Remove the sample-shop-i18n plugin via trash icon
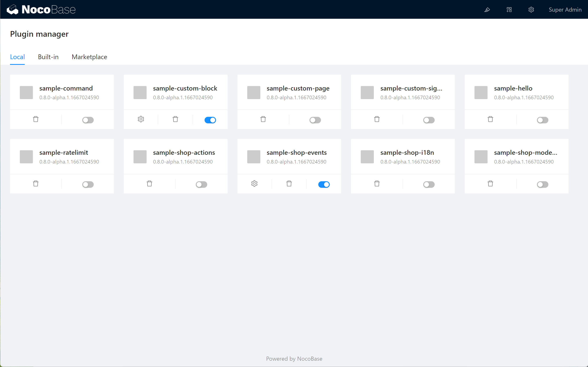The image size is (588, 367). point(377,183)
